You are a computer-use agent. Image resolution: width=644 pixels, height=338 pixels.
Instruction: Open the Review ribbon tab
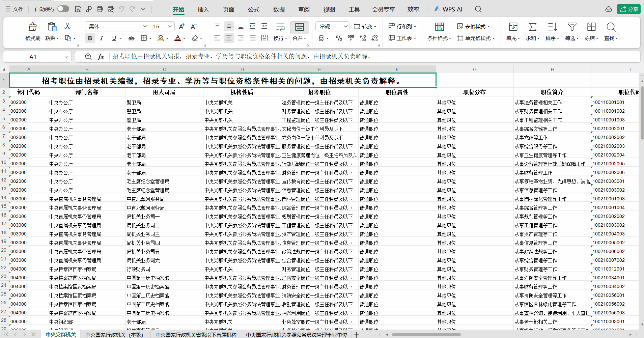pos(304,9)
